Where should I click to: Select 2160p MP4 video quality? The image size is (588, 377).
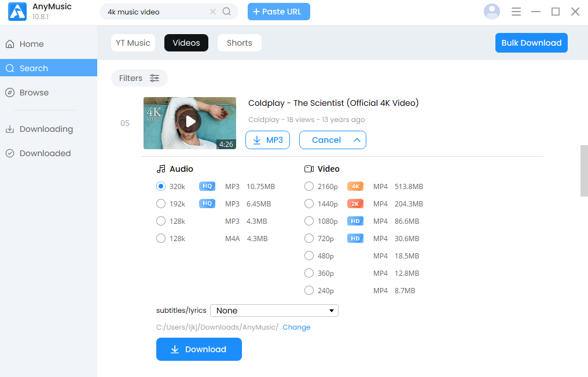tap(309, 186)
